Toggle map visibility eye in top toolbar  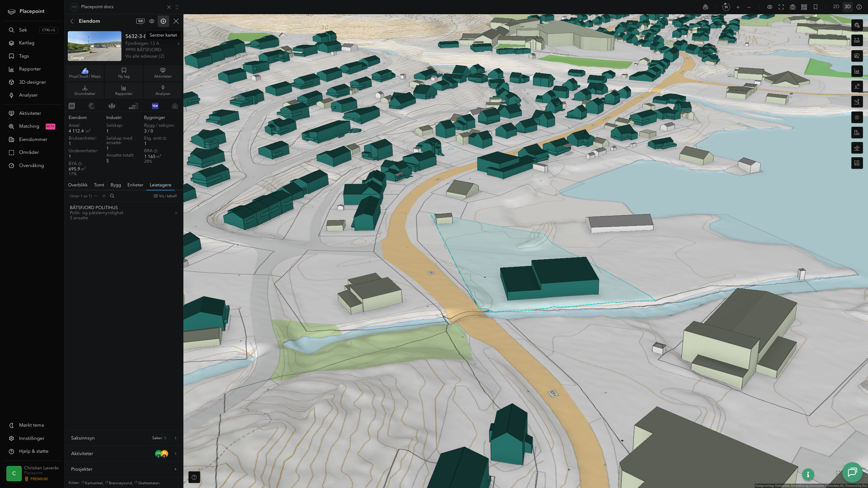(770, 7)
